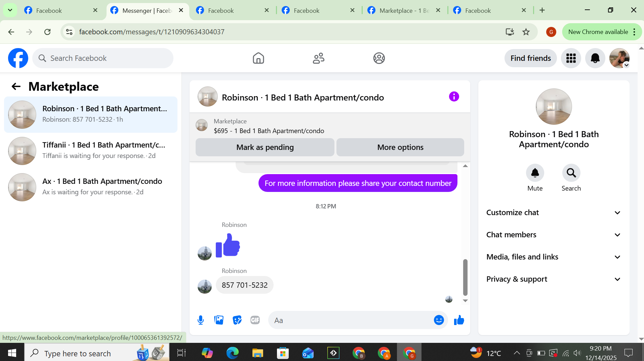Open the $695 Marketplace listing link
Viewport: 644px width, 361px height.
pyautogui.click(x=269, y=131)
